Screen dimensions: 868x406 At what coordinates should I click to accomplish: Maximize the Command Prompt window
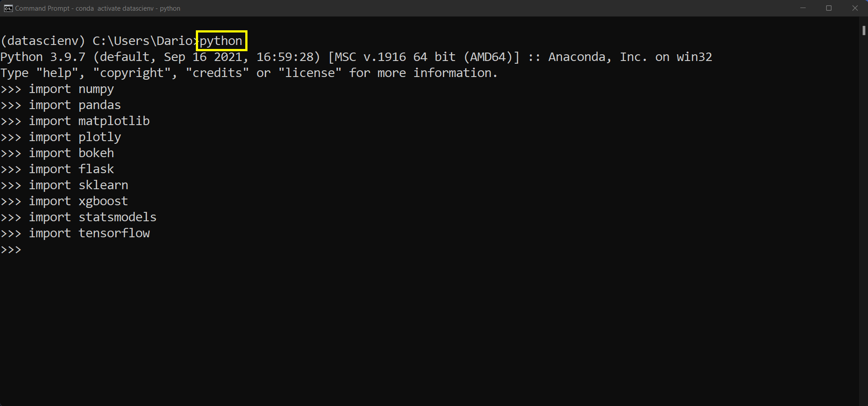click(829, 8)
